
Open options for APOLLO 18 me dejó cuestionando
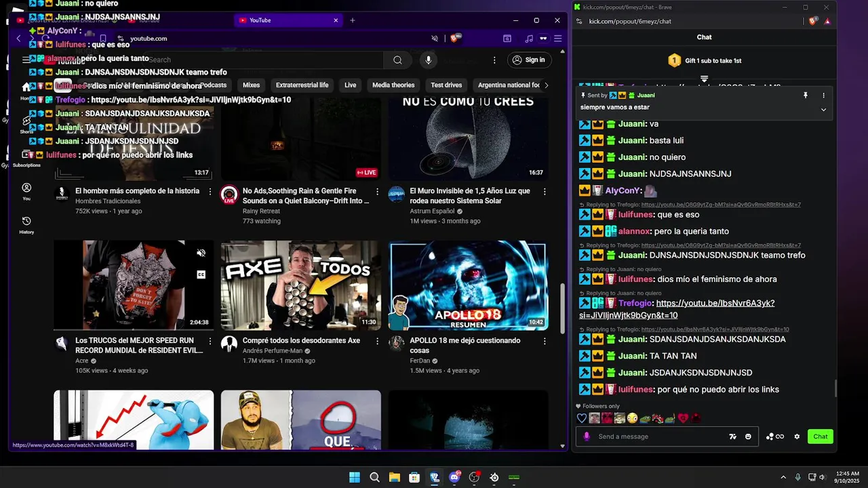click(545, 341)
